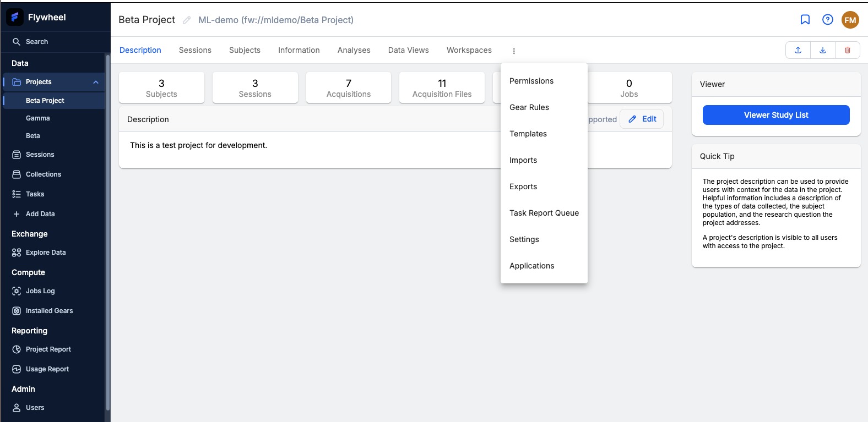Select Beta Project in the sidebar

pos(54,101)
